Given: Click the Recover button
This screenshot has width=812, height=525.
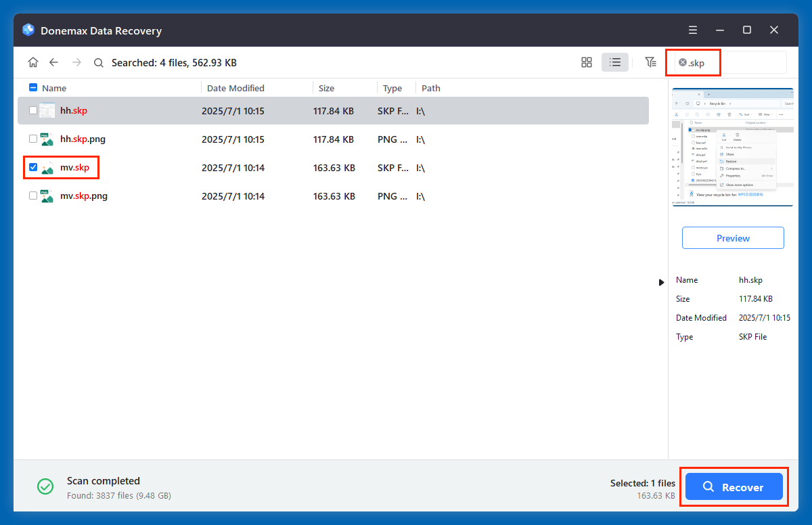Looking at the screenshot, I should tap(734, 486).
